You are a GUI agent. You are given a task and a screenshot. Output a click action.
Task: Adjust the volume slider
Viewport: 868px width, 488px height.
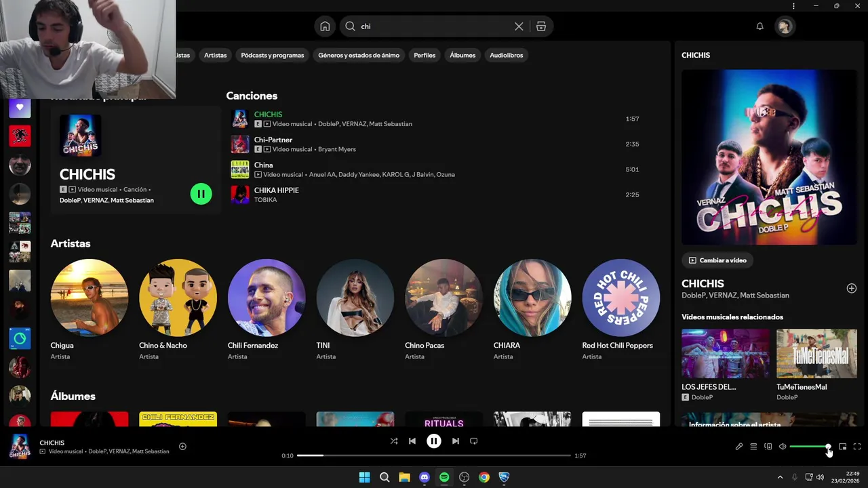coord(810,447)
